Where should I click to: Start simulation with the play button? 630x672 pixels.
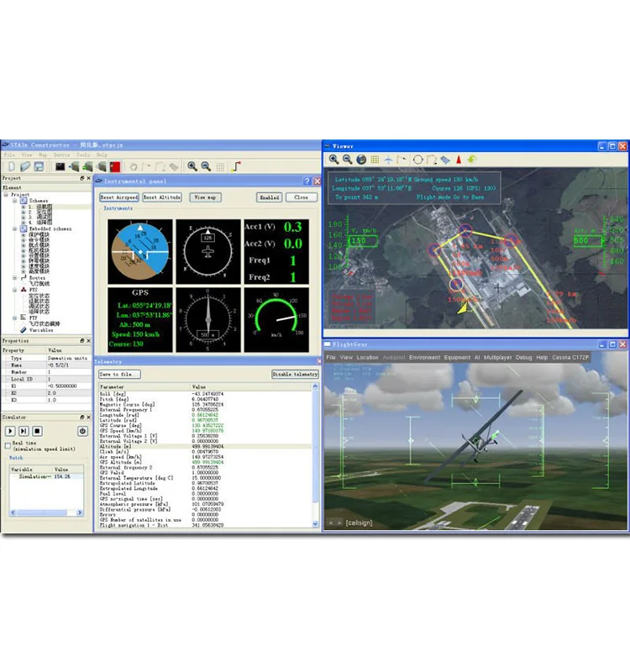coord(10,431)
